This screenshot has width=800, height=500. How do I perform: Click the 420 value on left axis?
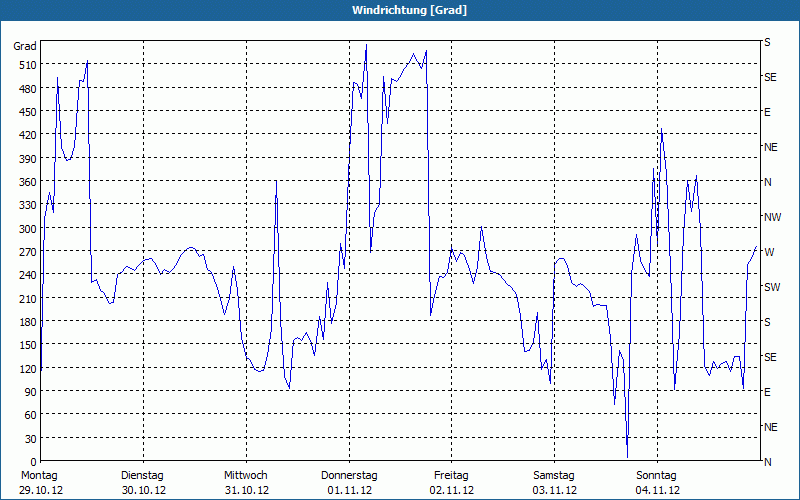click(28, 135)
